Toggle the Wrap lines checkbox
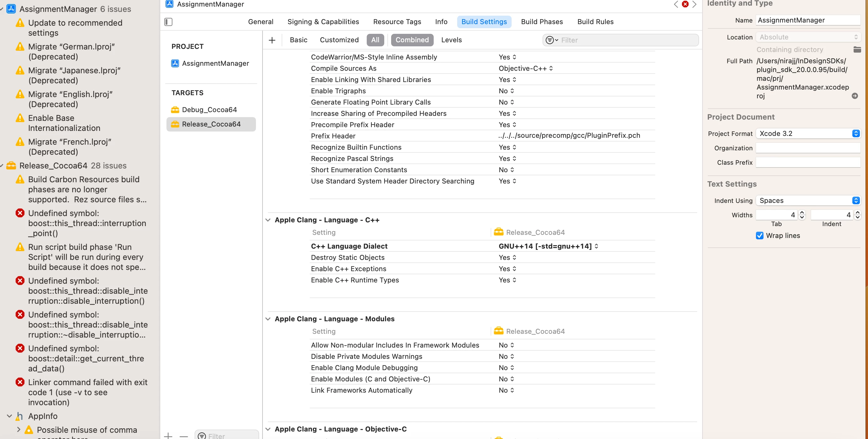868x439 pixels. point(759,236)
